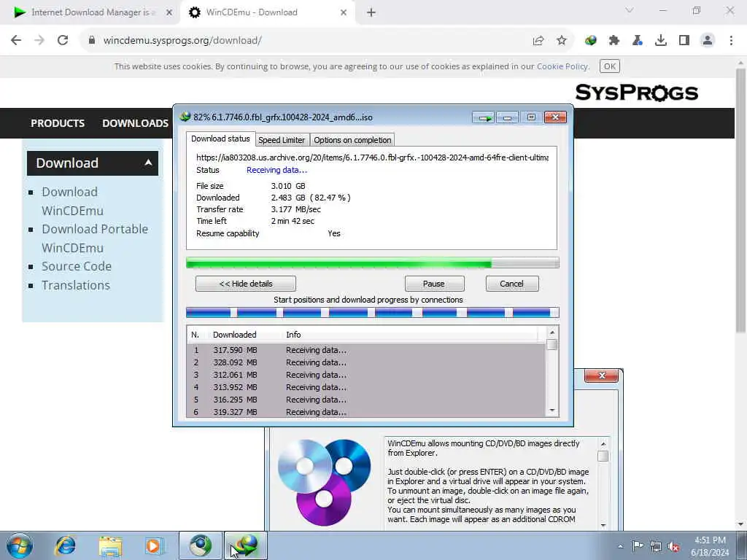Viewport: 747px width, 560px height.
Task: Open the Chrome profile avatar
Action: coord(708,41)
